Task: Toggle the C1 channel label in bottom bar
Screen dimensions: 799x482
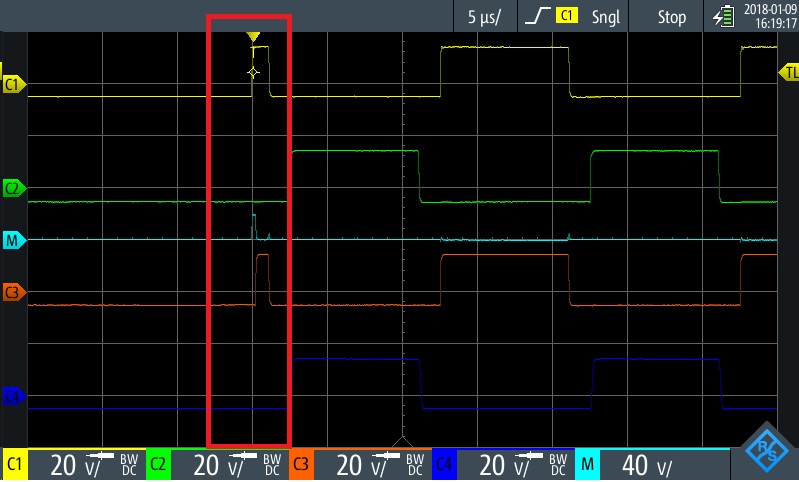Action: (x=15, y=465)
